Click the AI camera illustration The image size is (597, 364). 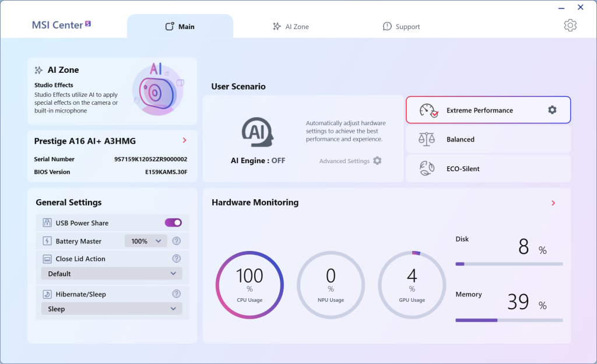click(x=158, y=89)
